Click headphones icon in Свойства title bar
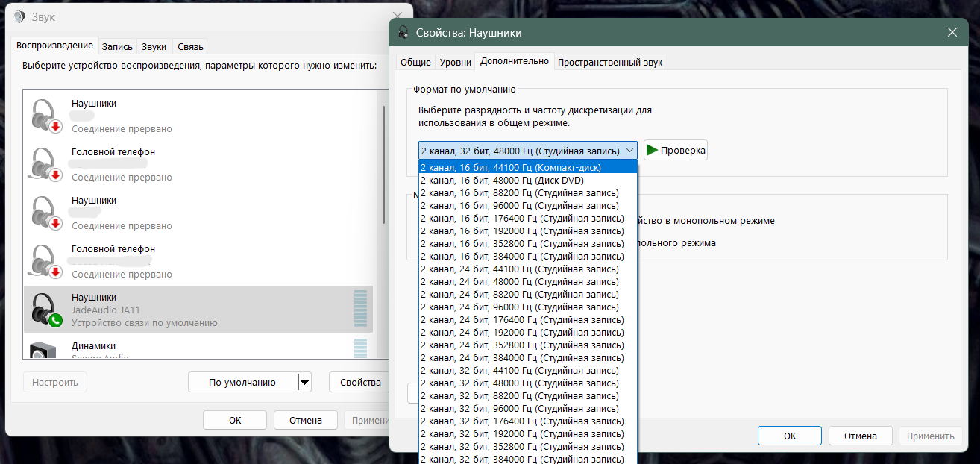The image size is (980, 464). tap(403, 33)
